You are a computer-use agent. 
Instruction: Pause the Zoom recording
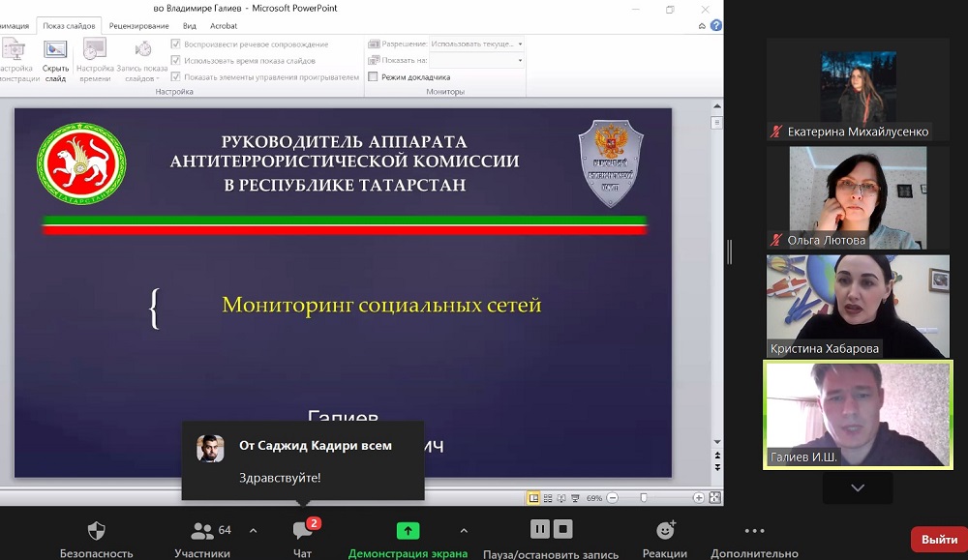(x=540, y=529)
